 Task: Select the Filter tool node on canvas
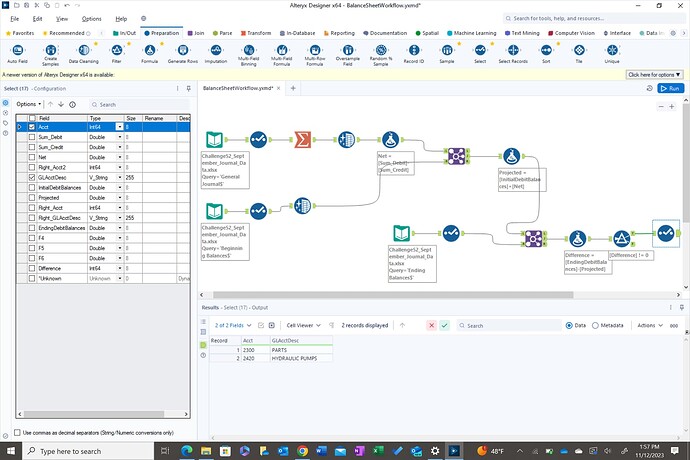tap(621, 239)
